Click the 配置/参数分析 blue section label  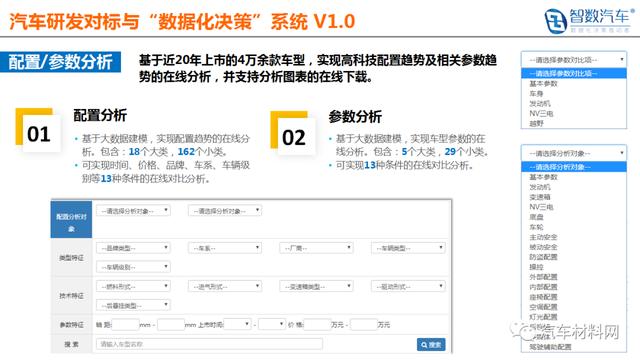[x=60, y=62]
